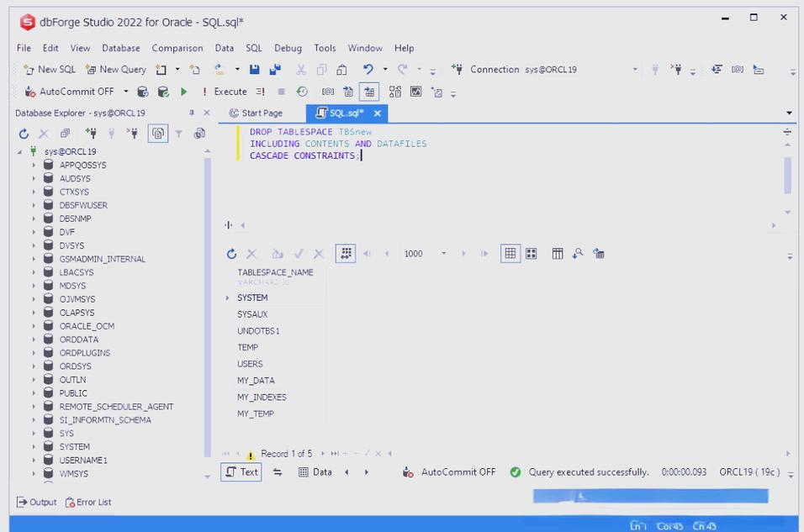The height and width of the screenshot is (532, 804).
Task: Switch to Text view at the bottom
Action: [x=241, y=472]
